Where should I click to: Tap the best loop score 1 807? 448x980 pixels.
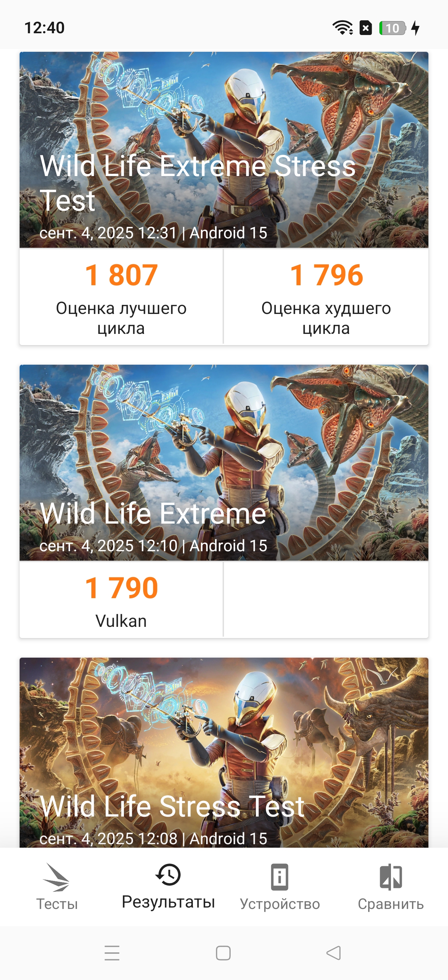121,275
